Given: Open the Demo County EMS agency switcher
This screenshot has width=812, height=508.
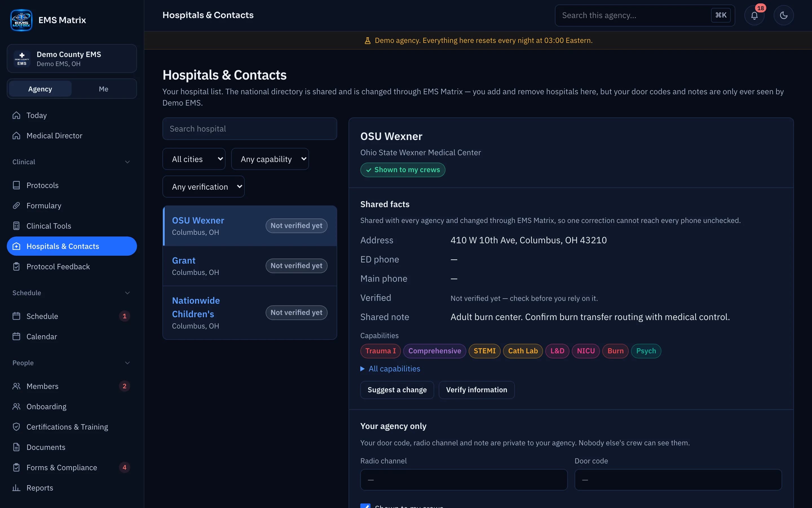Looking at the screenshot, I should (x=72, y=58).
